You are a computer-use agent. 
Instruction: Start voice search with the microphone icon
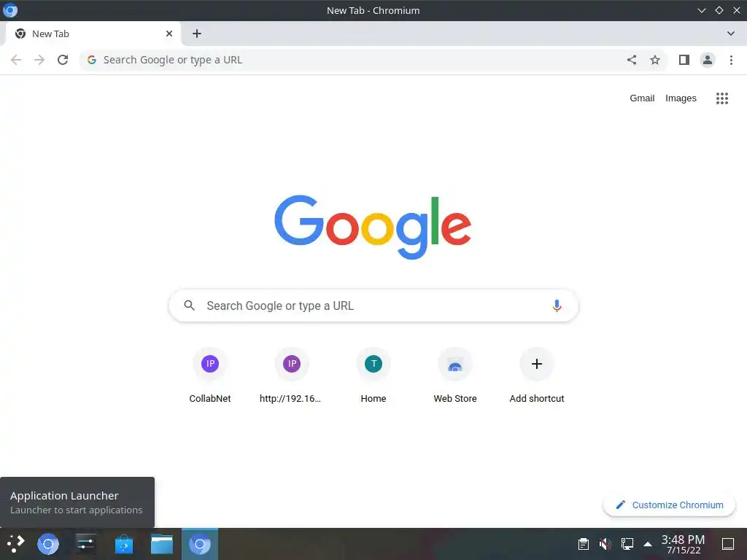point(557,306)
